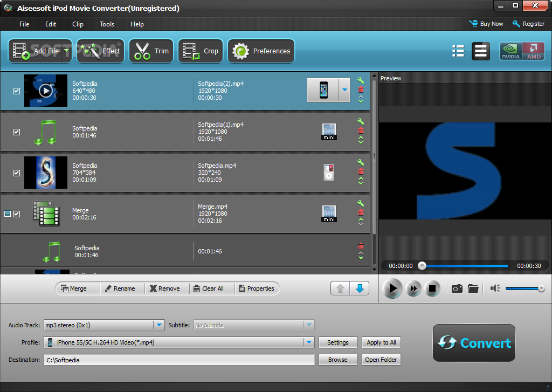Image resolution: width=552 pixels, height=392 pixels.
Task: Delete Softpedia(2).mp4 using trash icon
Action: click(x=361, y=90)
